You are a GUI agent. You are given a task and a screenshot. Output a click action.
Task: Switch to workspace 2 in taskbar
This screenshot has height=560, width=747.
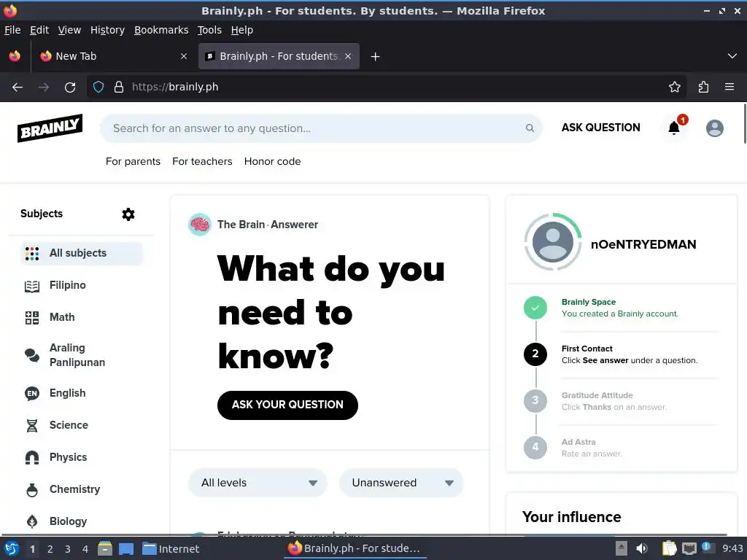click(x=50, y=549)
